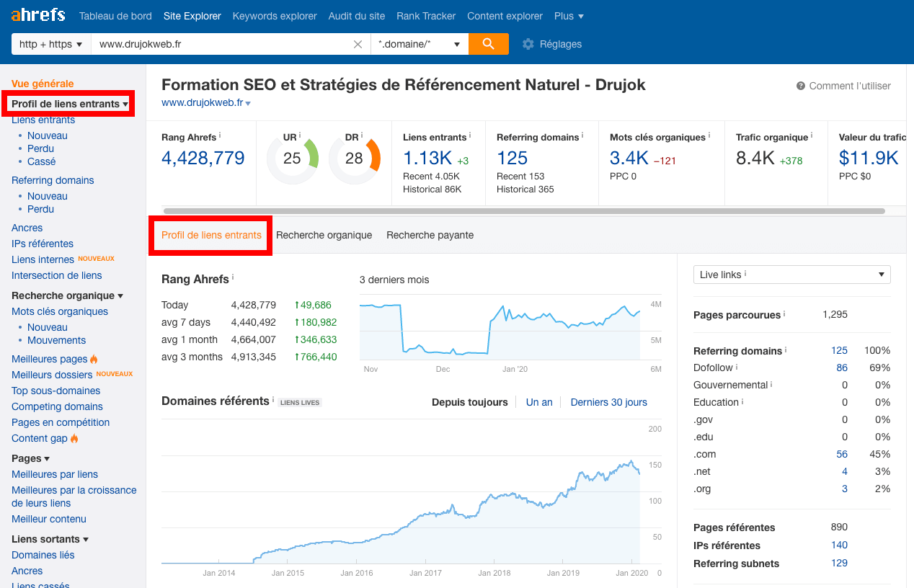Viewport: 914px width, 588px height.
Task: Expand the www.drujokweb.fr URL dropdown arrow
Action: pyautogui.click(x=248, y=104)
